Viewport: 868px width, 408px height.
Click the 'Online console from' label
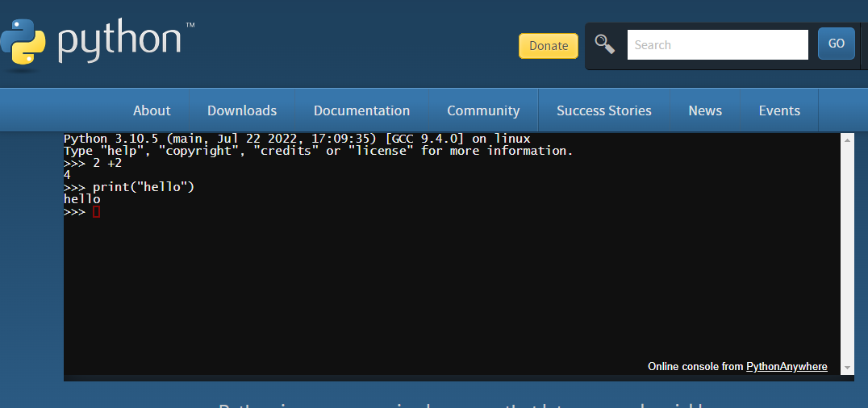coord(695,367)
